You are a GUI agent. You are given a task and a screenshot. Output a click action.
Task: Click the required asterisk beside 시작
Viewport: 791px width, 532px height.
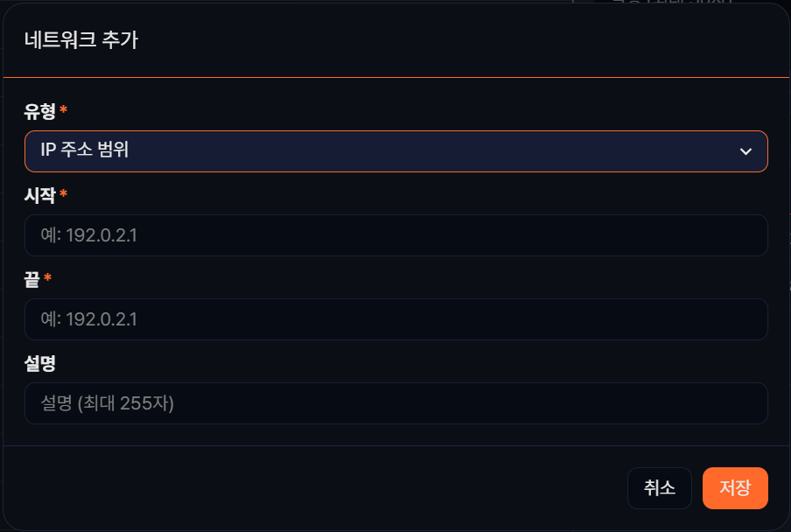pos(64,195)
